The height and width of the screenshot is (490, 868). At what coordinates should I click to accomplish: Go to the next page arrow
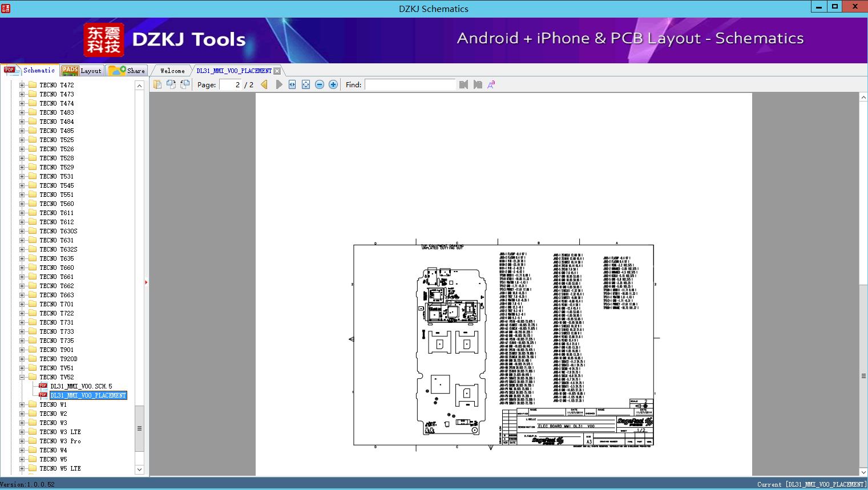[x=279, y=84]
